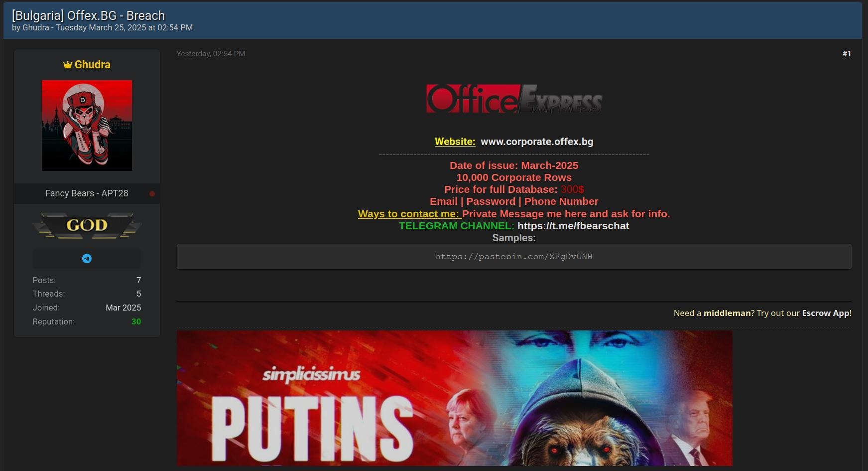Open the https://t.me/fbearschat Telegram link

click(x=573, y=226)
